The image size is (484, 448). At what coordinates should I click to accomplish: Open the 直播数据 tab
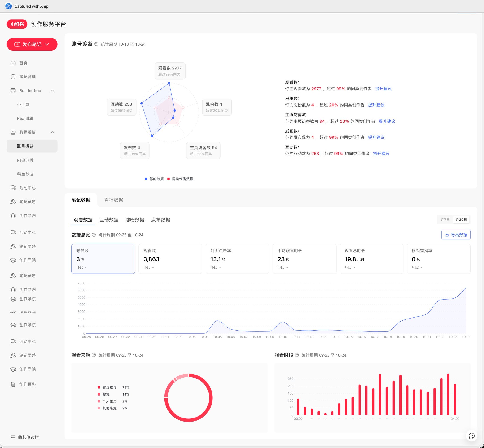[114, 200]
